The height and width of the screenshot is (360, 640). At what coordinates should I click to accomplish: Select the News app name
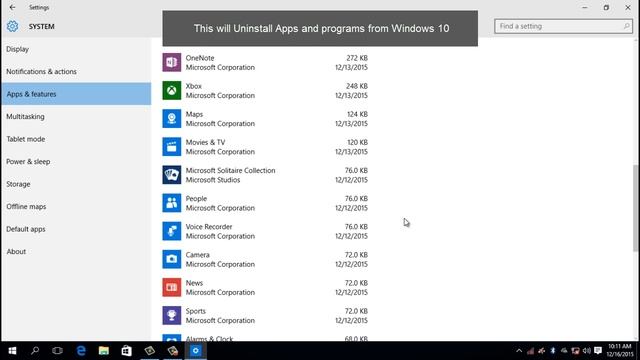(194, 283)
